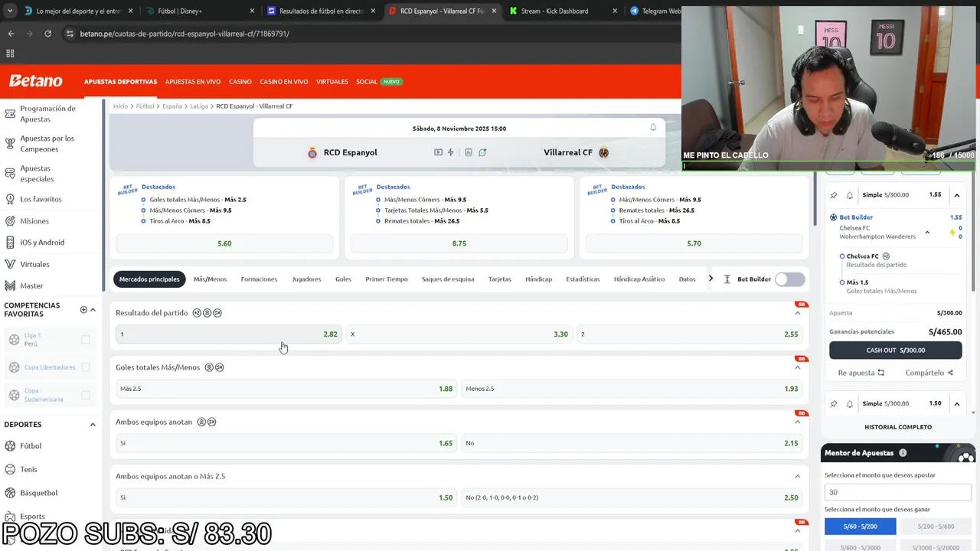Bet on home win at 2.82 odds

click(227, 334)
